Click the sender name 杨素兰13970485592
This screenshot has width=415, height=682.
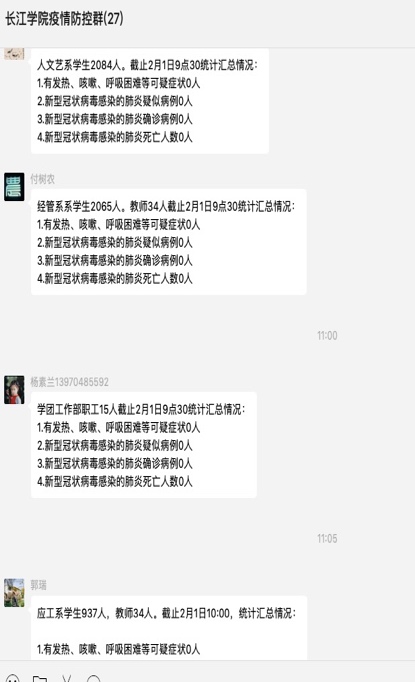[70, 382]
